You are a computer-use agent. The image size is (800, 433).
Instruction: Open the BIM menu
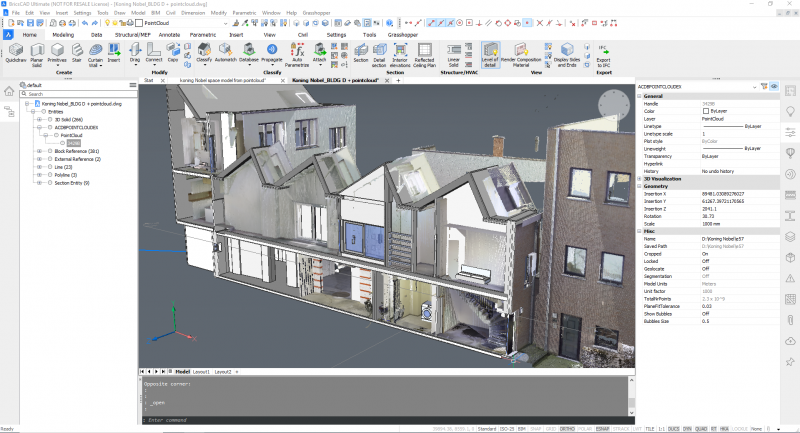[156, 13]
